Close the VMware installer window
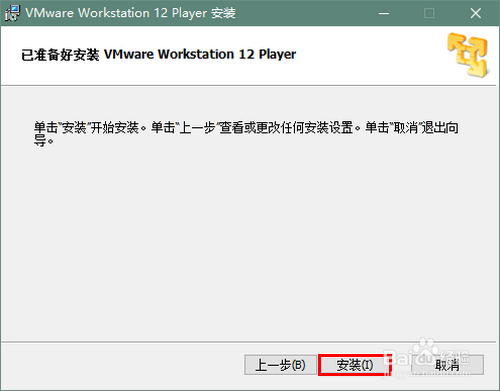500x391 pixels. coord(476,13)
